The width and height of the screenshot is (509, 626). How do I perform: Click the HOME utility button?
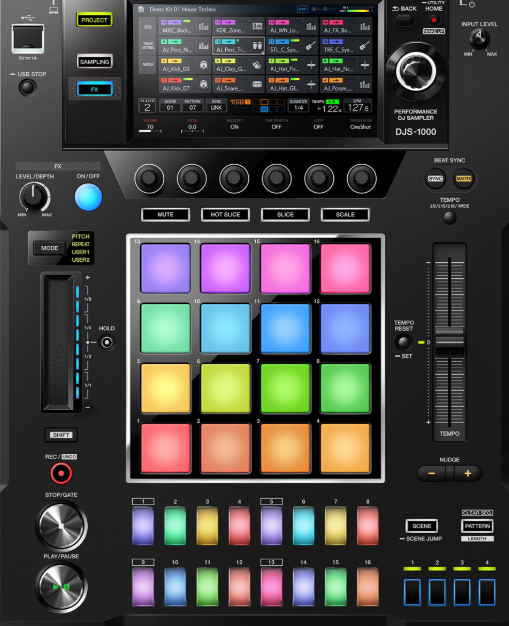coord(434,19)
